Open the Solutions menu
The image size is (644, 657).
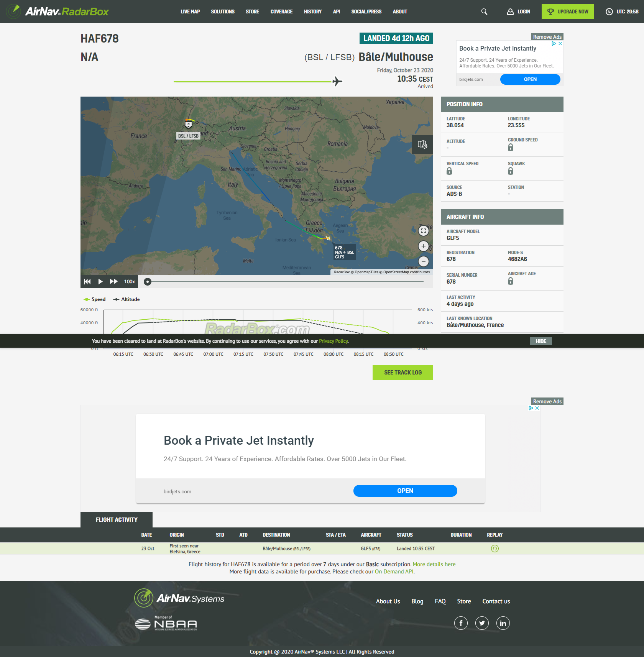223,11
